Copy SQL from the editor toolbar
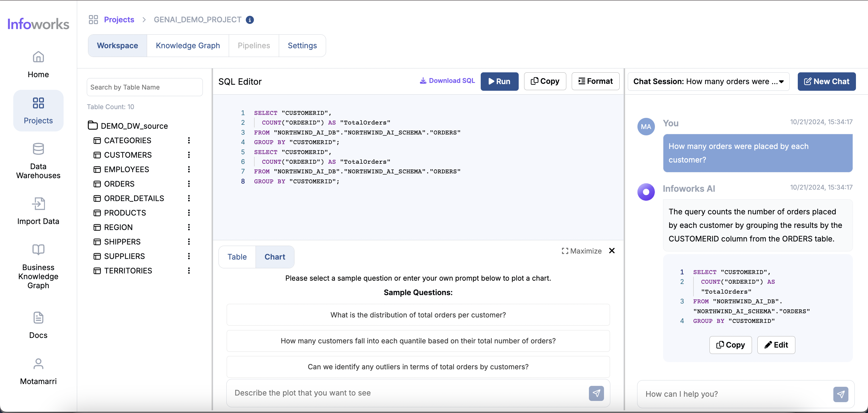868x413 pixels. [x=545, y=81]
